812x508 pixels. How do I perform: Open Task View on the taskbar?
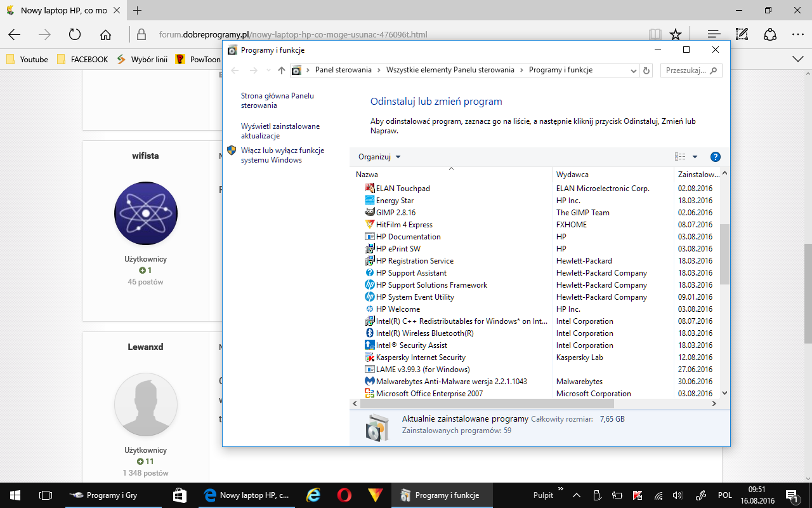(46, 495)
